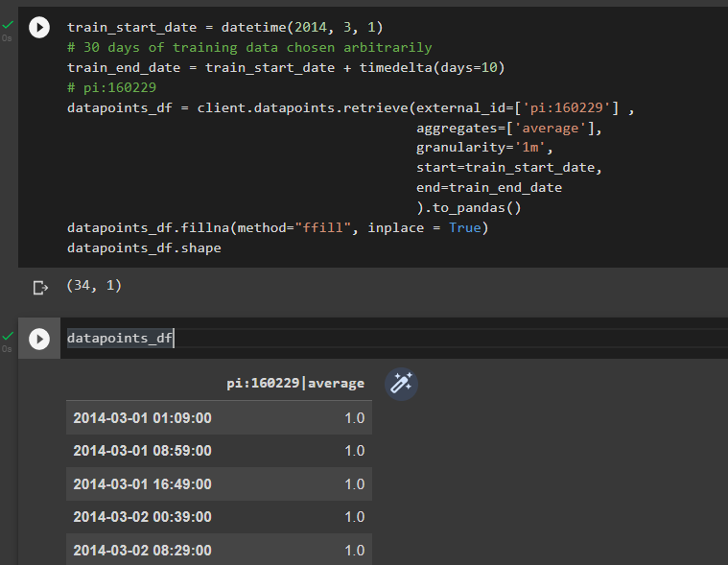Screen dimensions: 728x565
Task: Click value 1.0 in the 08:29:00 row
Action: coord(355,551)
